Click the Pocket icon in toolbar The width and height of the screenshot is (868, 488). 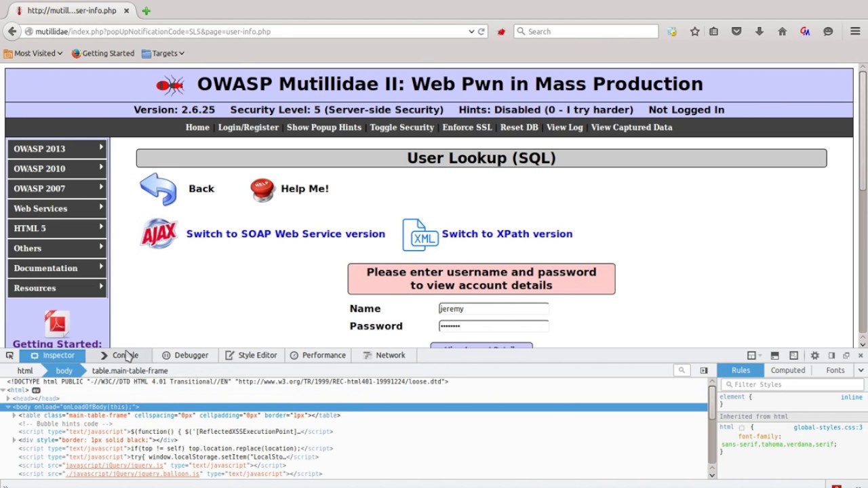click(x=736, y=31)
